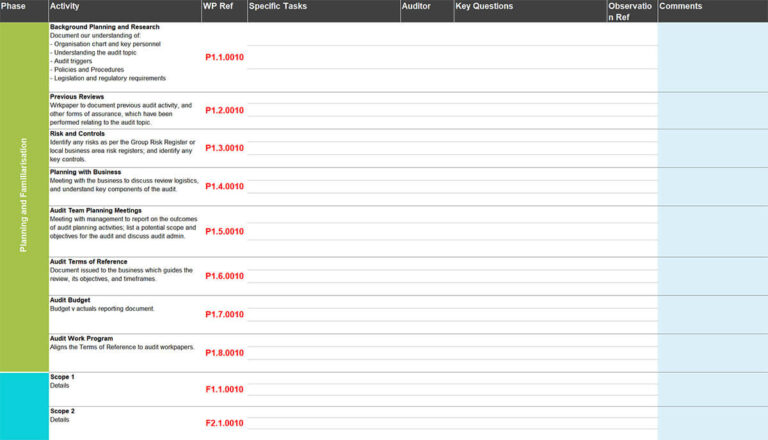Select the Auditor column header
Image resolution: width=768 pixels, height=440 pixels.
coord(427,11)
